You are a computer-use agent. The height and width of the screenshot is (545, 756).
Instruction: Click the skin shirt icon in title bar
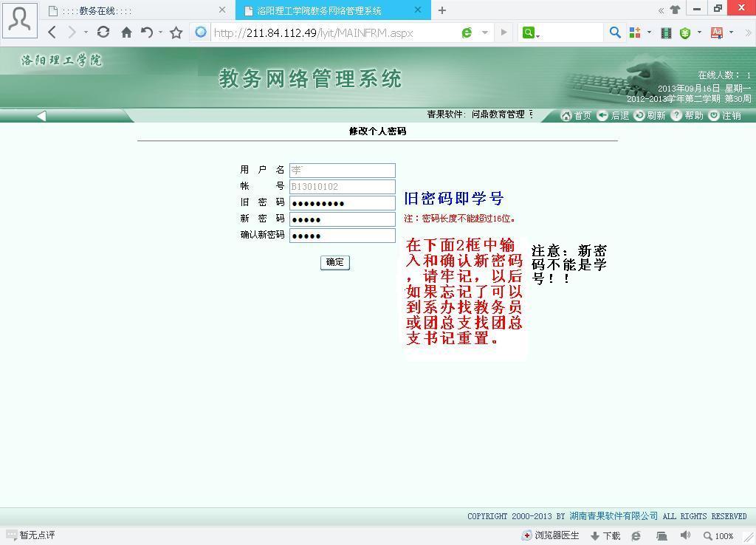[675, 9]
